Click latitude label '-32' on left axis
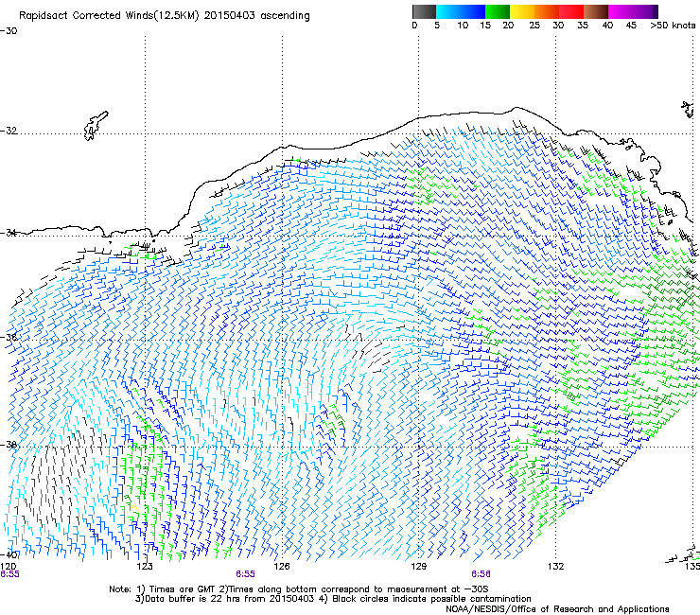This screenshot has height=615, width=700. 9,131
